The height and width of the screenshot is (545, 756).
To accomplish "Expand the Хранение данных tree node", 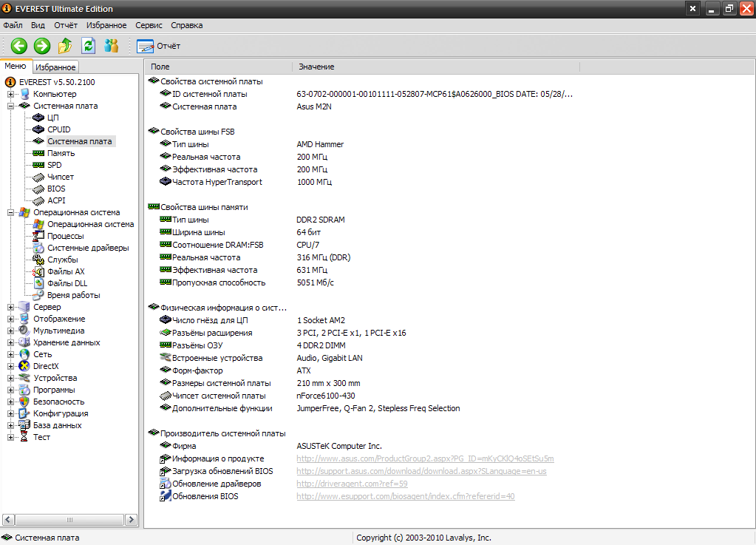I will (11, 342).
